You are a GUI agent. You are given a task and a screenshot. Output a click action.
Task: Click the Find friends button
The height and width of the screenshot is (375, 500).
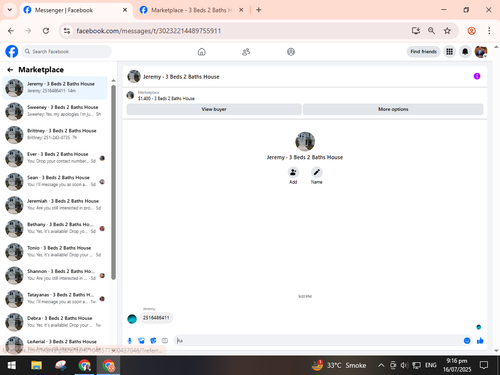pyautogui.click(x=423, y=52)
